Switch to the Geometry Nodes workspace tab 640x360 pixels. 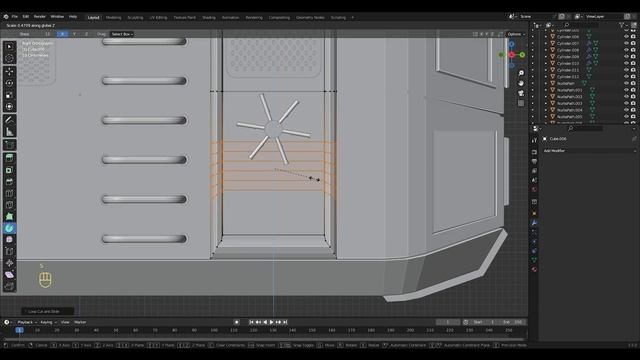coord(310,18)
